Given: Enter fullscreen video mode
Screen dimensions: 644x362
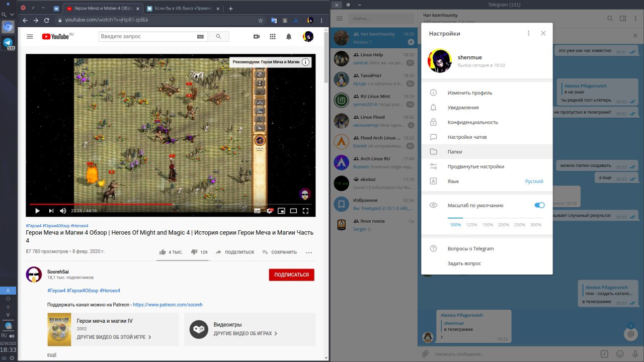Looking at the screenshot, I should pos(305,211).
